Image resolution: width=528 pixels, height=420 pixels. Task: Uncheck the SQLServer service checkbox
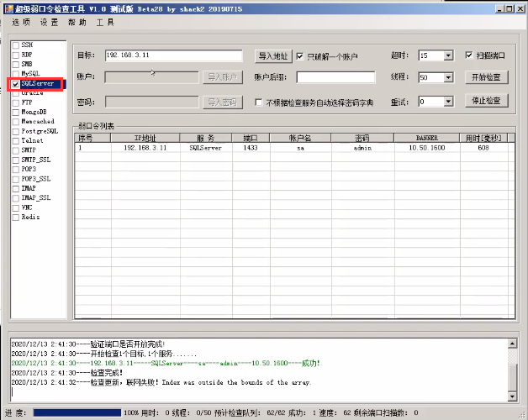[16, 84]
